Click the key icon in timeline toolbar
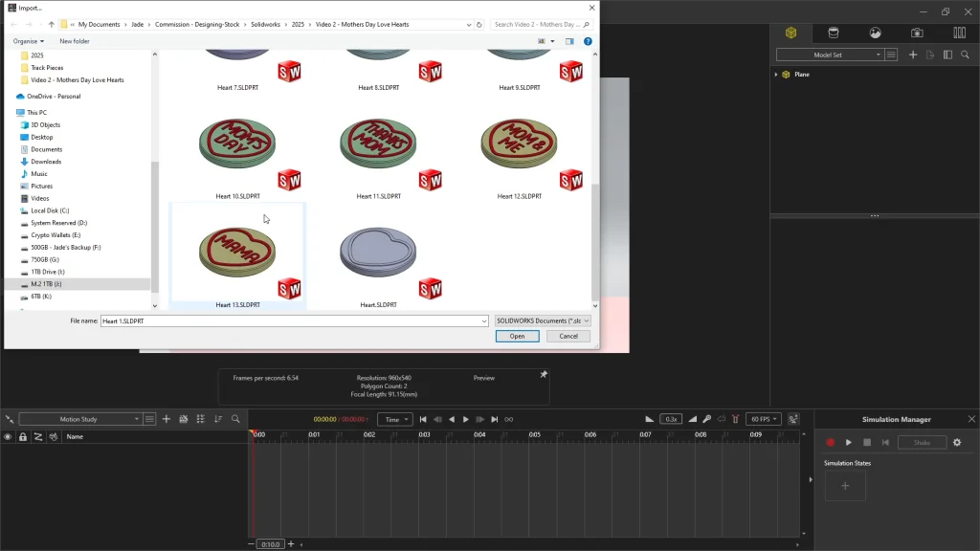980x551 pixels. pos(706,419)
